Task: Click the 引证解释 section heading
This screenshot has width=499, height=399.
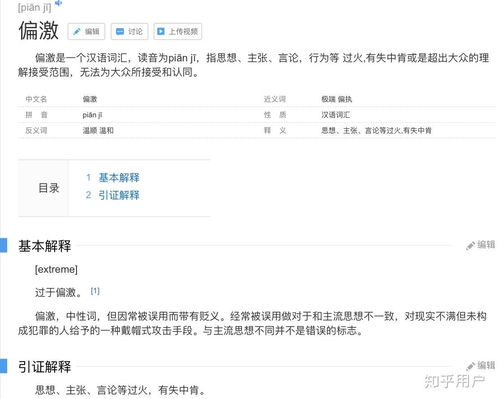Action: (x=45, y=367)
